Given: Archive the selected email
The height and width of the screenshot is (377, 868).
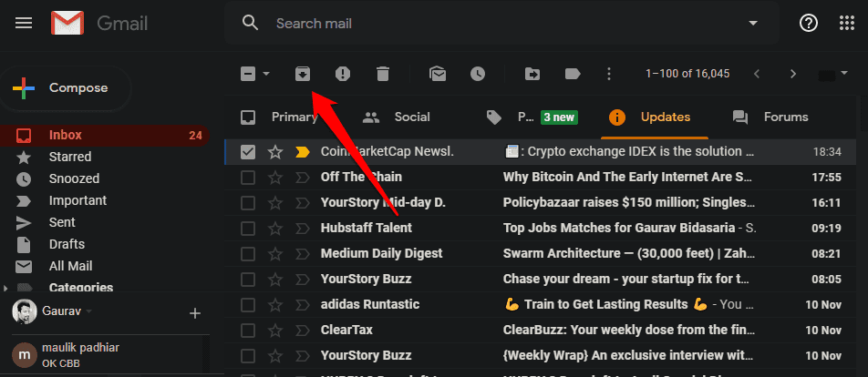Looking at the screenshot, I should pyautogui.click(x=303, y=74).
